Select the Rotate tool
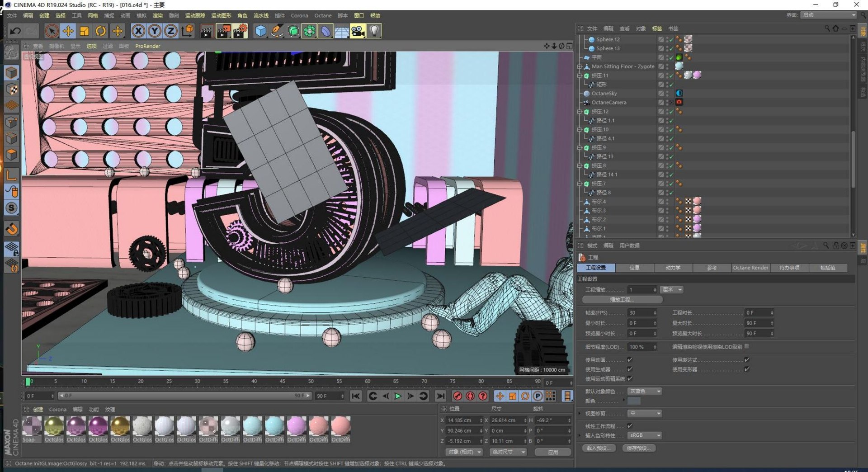868x472 pixels. 101,31
